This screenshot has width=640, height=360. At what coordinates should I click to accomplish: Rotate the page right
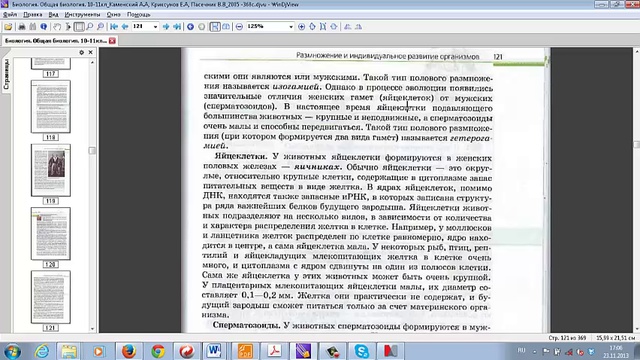pyautogui.click(x=358, y=27)
